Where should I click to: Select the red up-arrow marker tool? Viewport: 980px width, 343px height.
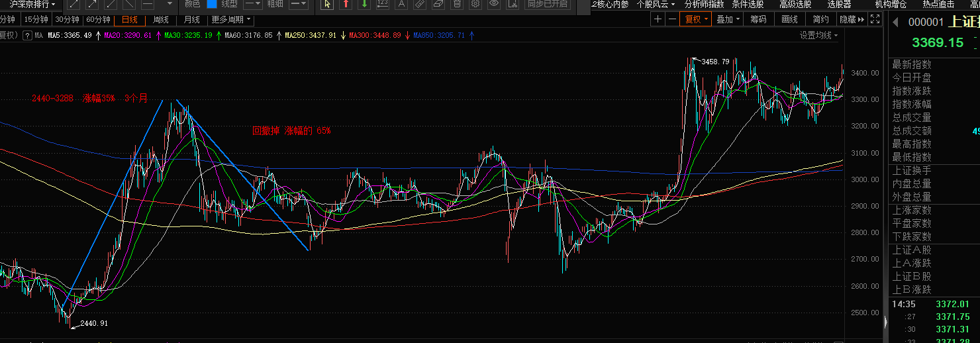click(346, 4)
